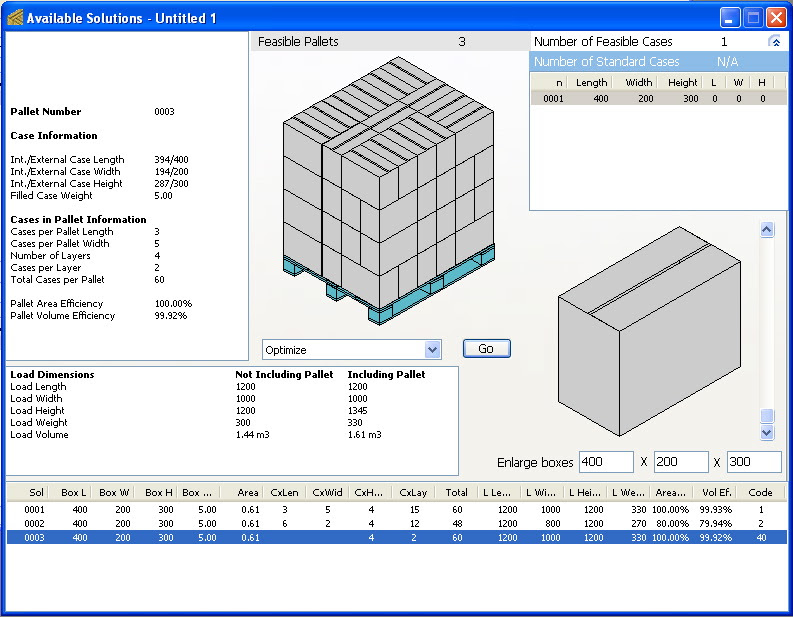
Task: Click the Enlarge boxes height field with 300
Action: [x=754, y=462]
